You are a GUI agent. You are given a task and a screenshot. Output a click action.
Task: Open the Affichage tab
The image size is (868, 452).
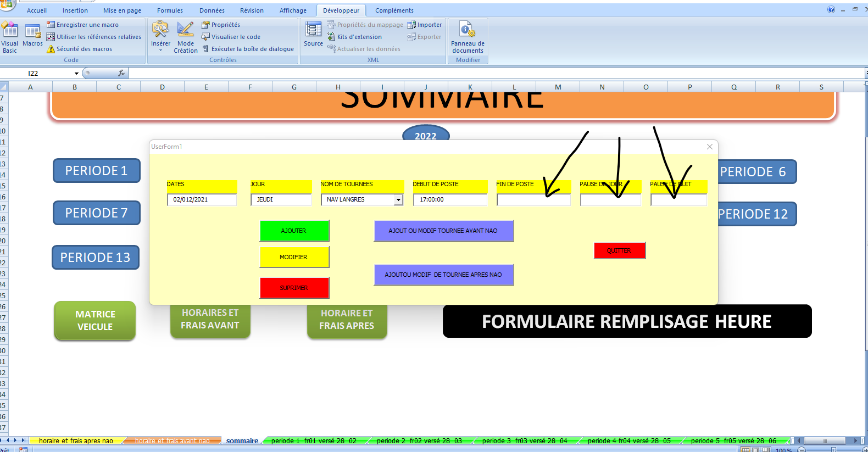click(293, 10)
